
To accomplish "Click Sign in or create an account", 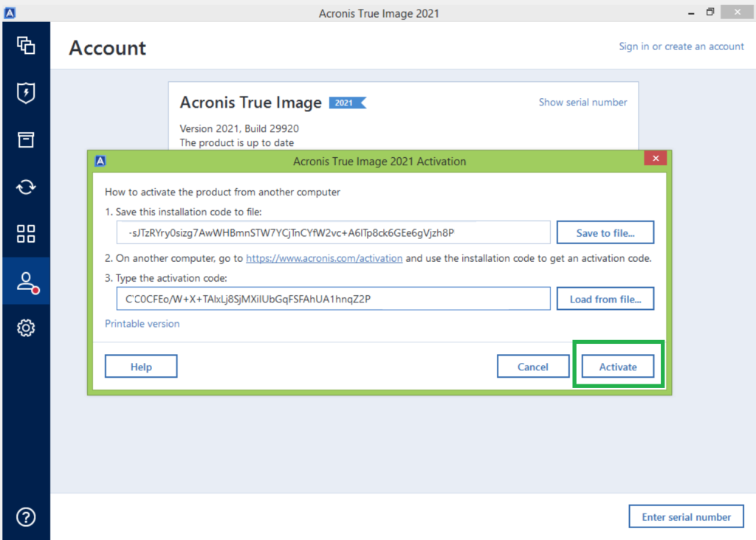I will pyautogui.click(x=681, y=46).
